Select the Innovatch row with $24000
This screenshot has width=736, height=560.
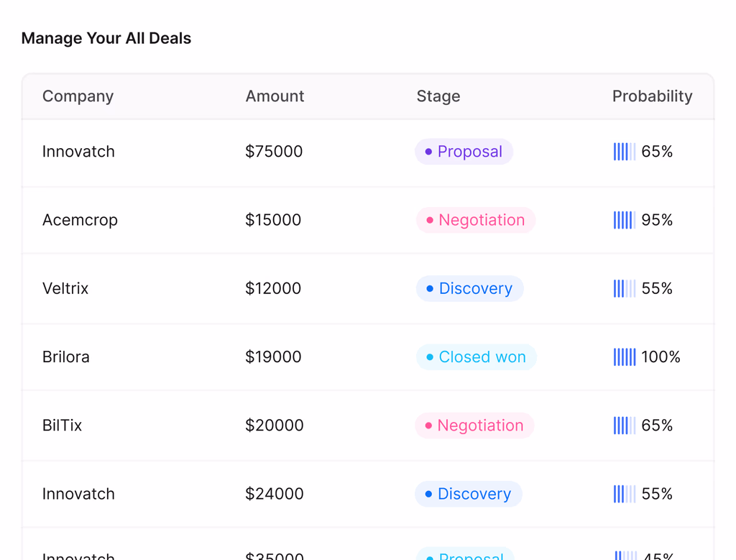tap(368, 495)
